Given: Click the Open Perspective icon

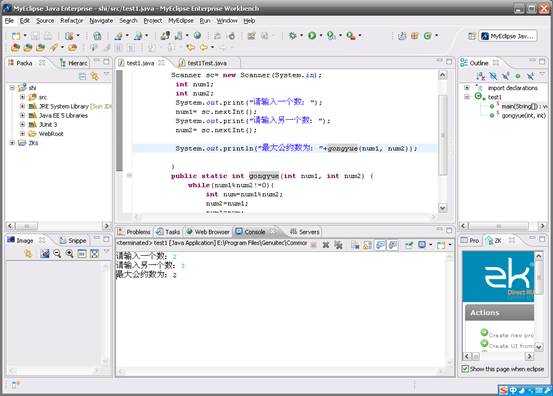Looking at the screenshot, I should click(x=472, y=36).
